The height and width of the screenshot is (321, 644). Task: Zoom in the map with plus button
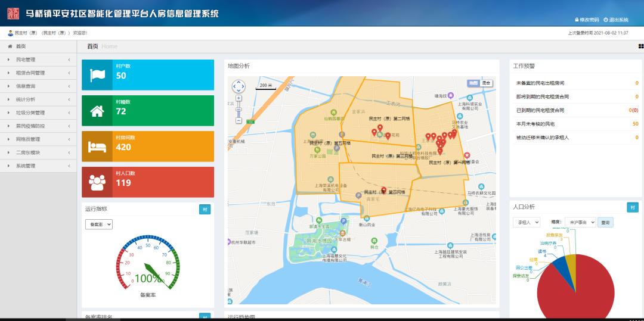coord(239,98)
